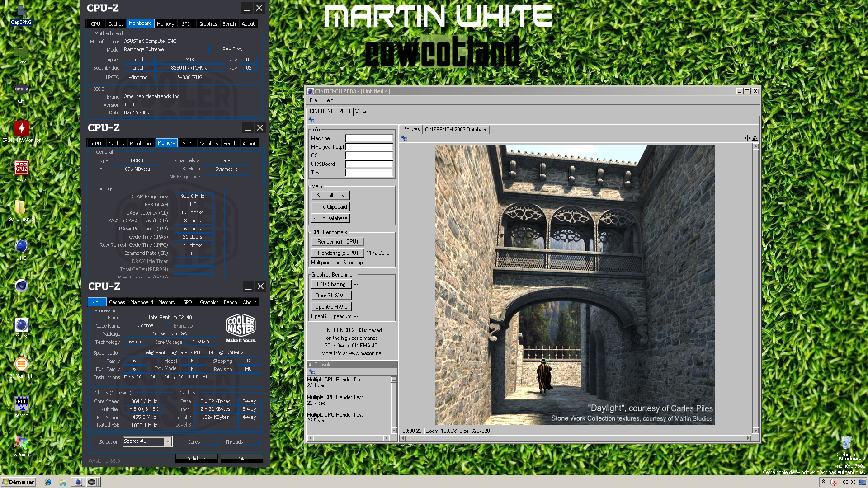Screen dimensions: 868x488
Task: Click the taskbar clock showing 00:33
Action: point(849,482)
